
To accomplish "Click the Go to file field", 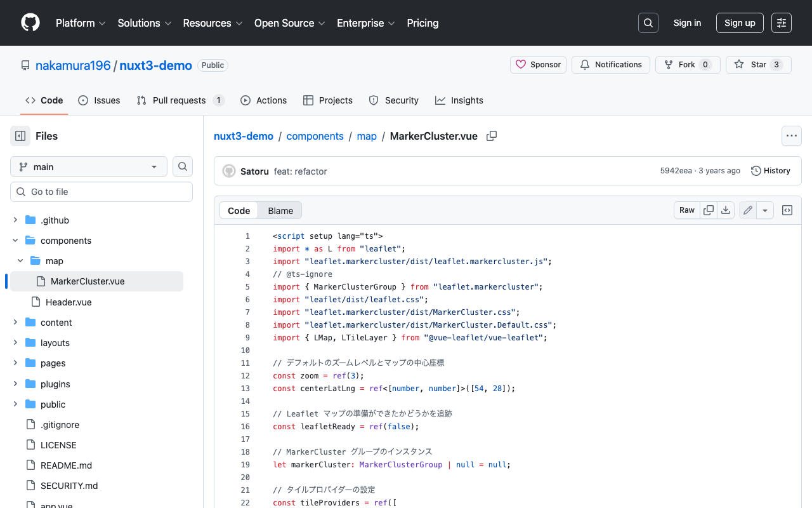I will [x=101, y=192].
